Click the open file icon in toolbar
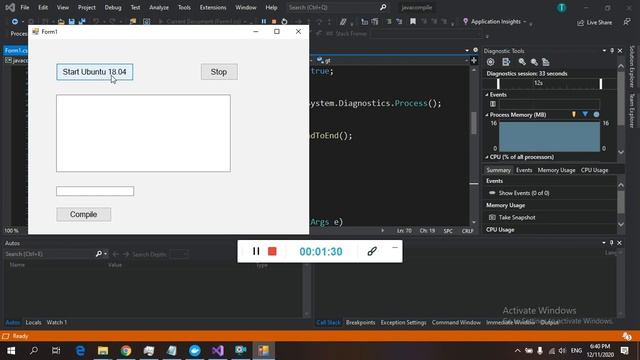This screenshot has height=360, width=640. pyautogui.click(x=61, y=21)
